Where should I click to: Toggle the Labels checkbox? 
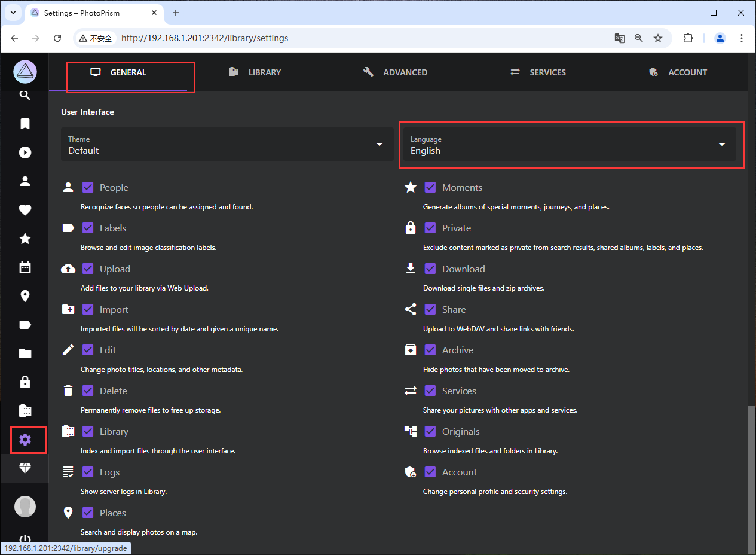tap(88, 228)
